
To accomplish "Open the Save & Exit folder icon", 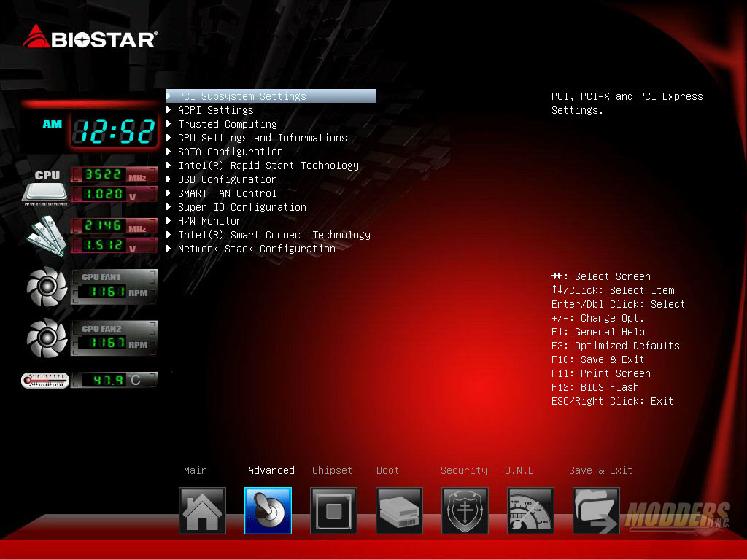I will (x=596, y=510).
